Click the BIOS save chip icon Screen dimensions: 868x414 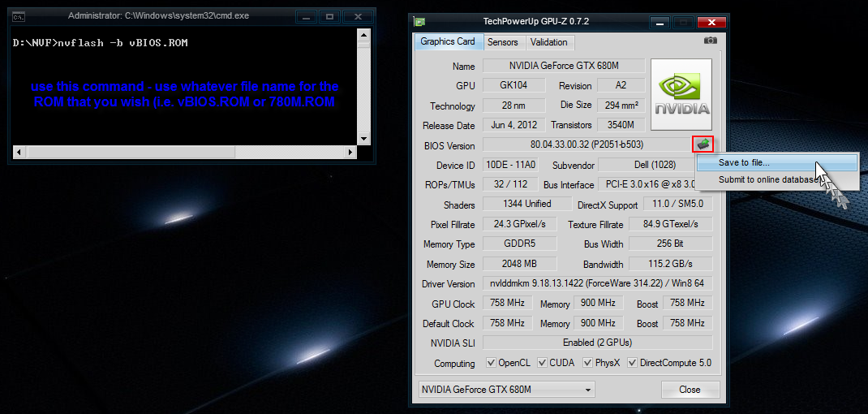point(703,144)
